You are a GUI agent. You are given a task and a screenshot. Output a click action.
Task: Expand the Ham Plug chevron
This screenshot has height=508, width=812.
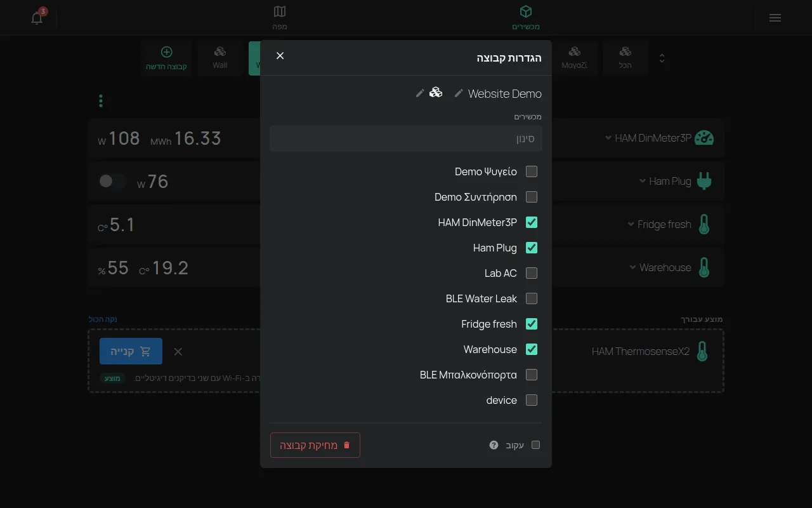click(643, 181)
